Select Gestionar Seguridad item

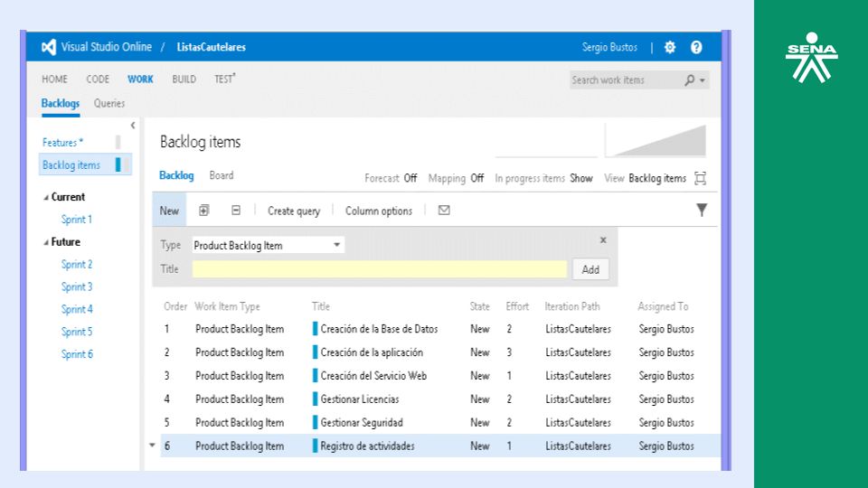(x=362, y=423)
